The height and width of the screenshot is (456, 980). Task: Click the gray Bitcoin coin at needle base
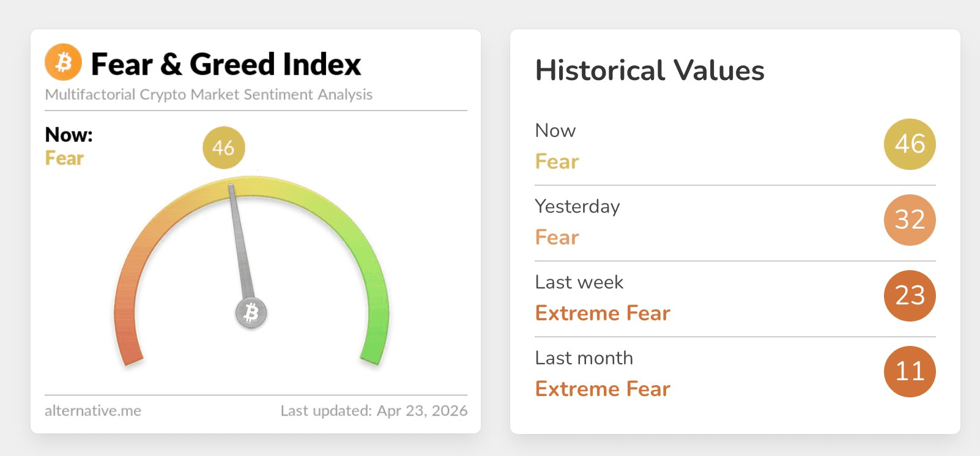coord(251,313)
